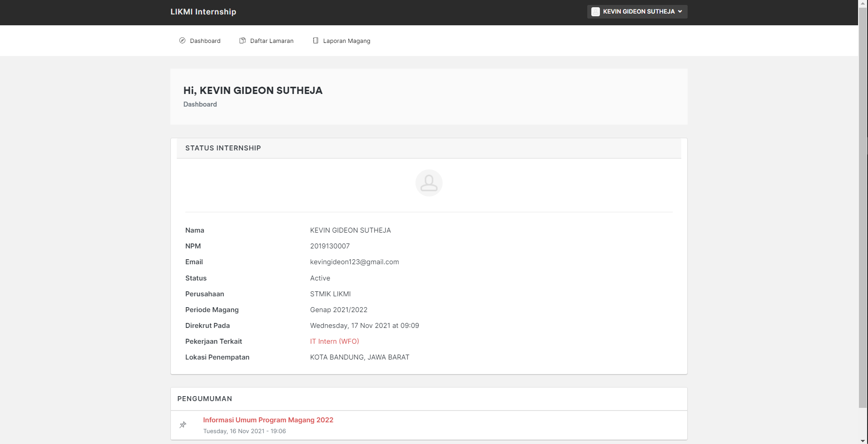
Task: Click the date Wednesday, 17 Nov 2021 at 09:09
Action: pyautogui.click(x=364, y=326)
